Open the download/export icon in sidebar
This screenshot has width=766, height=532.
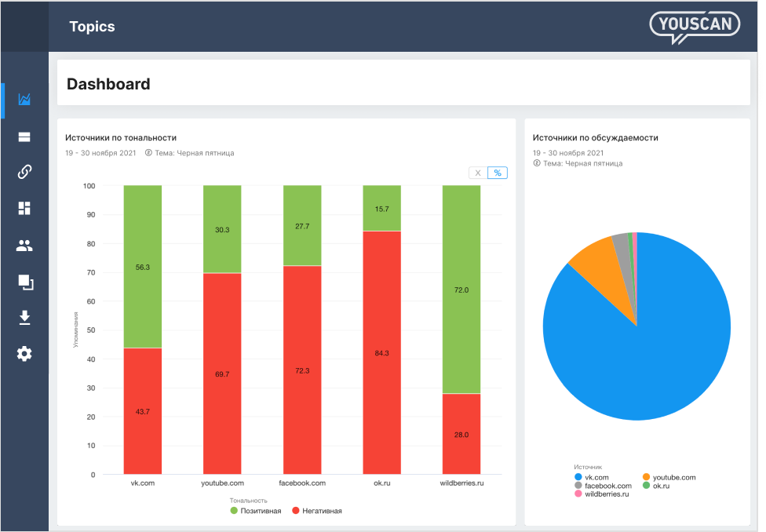pyautogui.click(x=24, y=318)
